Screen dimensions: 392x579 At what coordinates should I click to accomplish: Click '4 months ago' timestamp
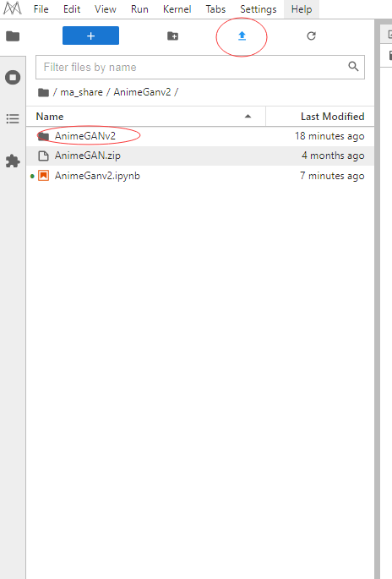[333, 156]
